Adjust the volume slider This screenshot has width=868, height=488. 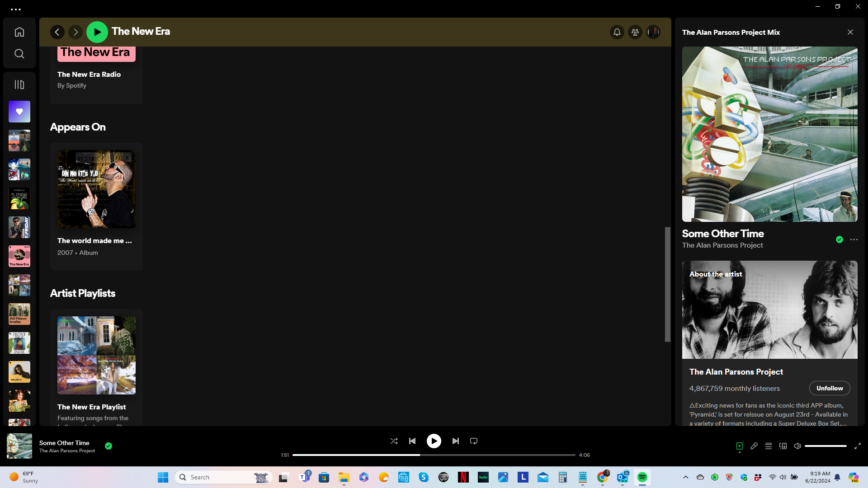coord(826,446)
